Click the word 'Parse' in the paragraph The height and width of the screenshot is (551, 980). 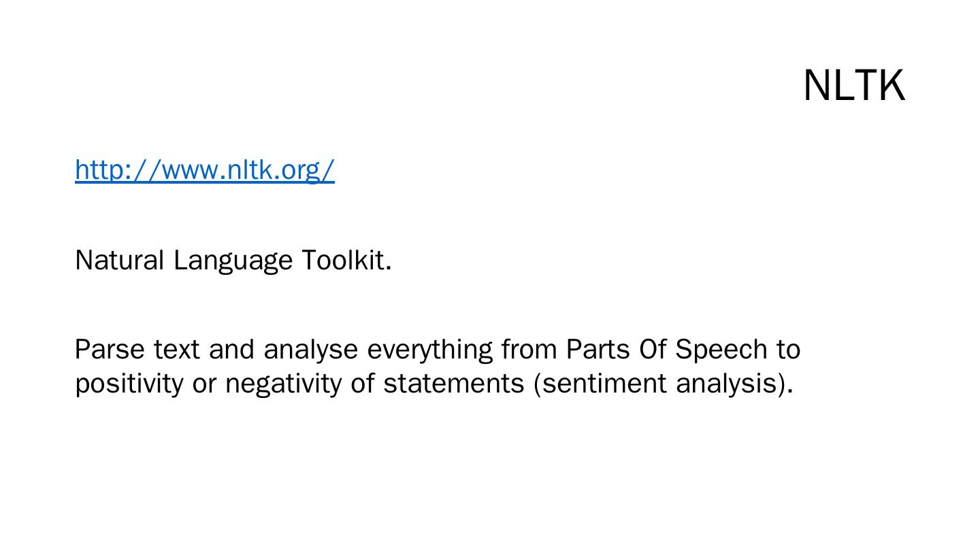(109, 350)
